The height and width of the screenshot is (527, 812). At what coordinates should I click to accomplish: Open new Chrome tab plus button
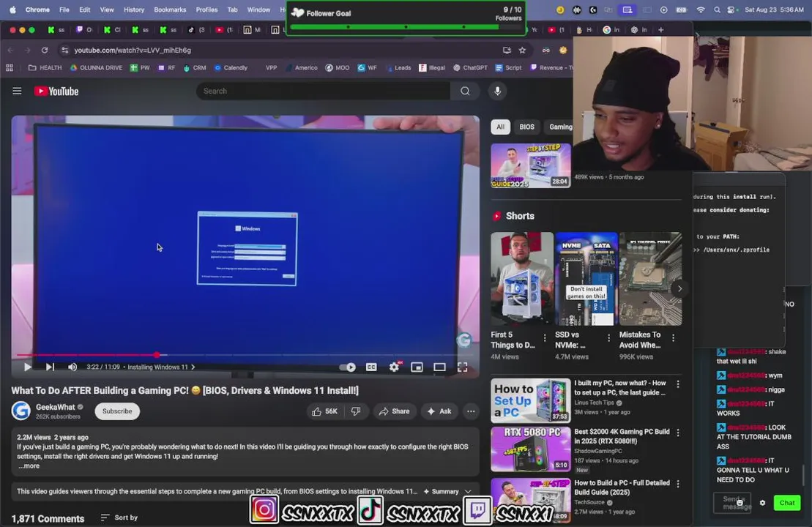tap(660, 30)
